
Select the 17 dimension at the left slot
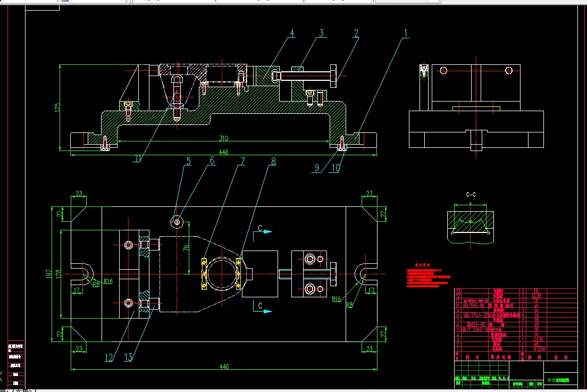click(77, 290)
